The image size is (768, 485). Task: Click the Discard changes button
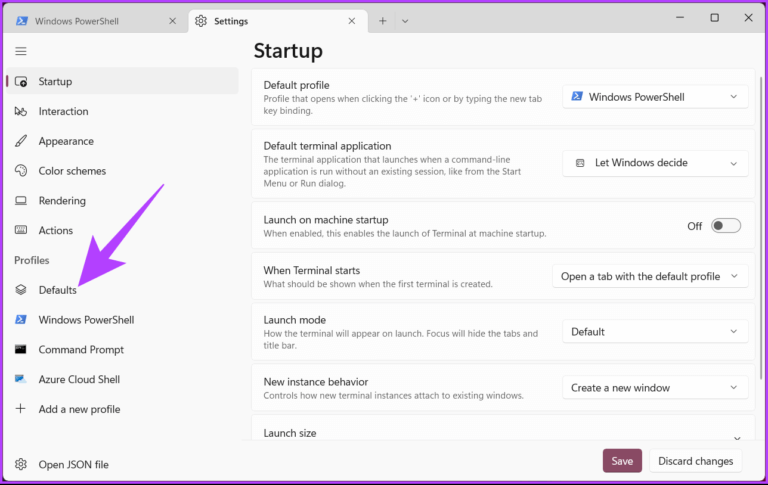696,461
